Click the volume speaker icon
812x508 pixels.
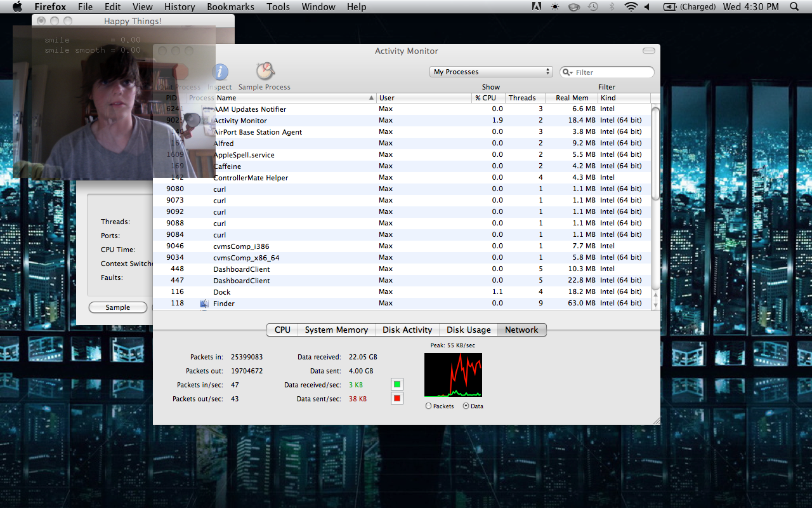(x=647, y=7)
